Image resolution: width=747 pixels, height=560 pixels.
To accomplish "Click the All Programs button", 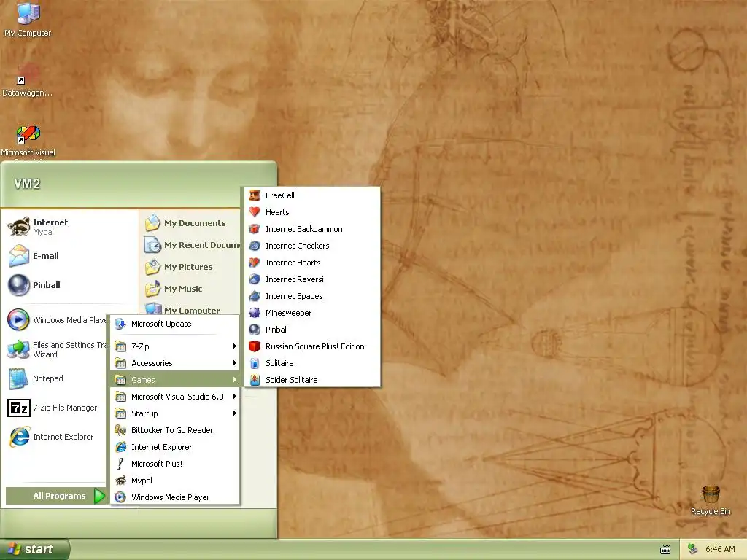I will pos(55,496).
